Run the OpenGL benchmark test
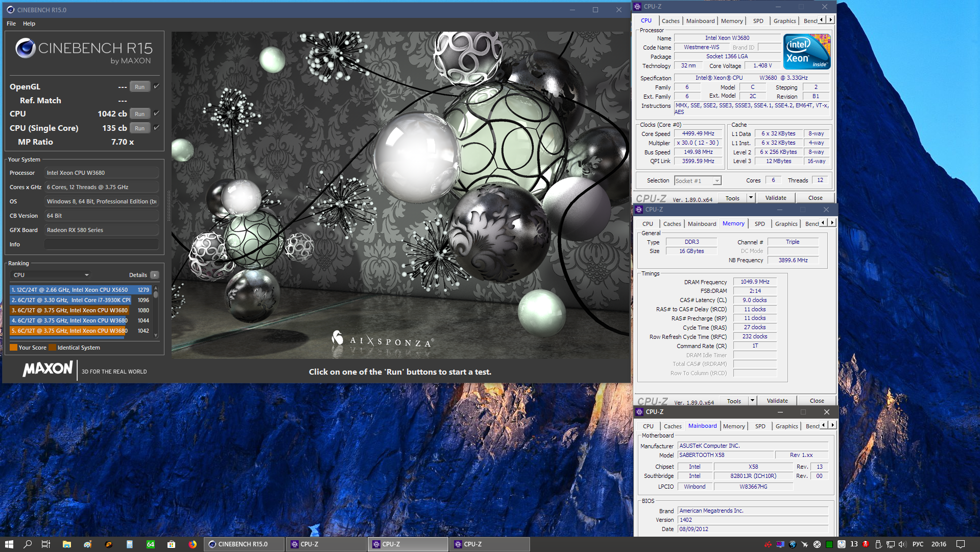Image resolution: width=980 pixels, height=552 pixels. click(x=139, y=87)
